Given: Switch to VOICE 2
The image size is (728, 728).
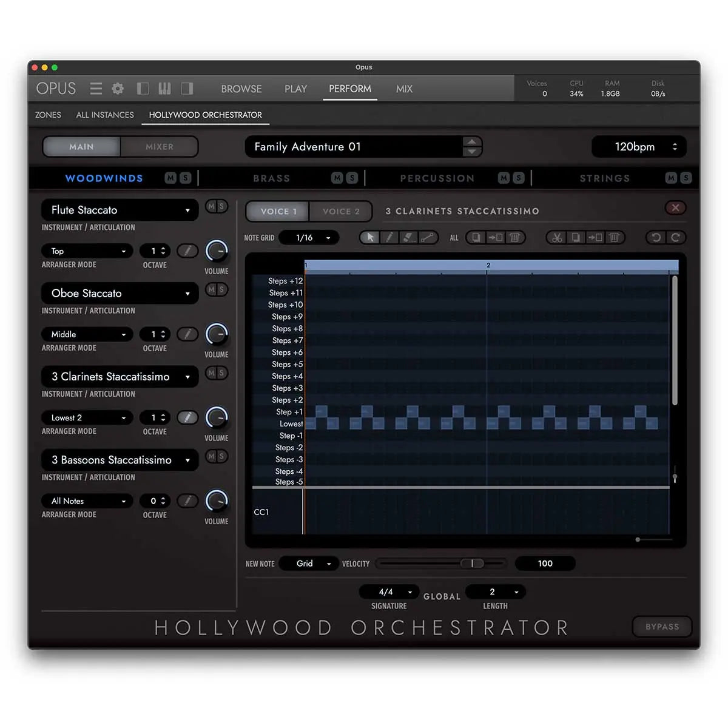Looking at the screenshot, I should pyautogui.click(x=340, y=211).
